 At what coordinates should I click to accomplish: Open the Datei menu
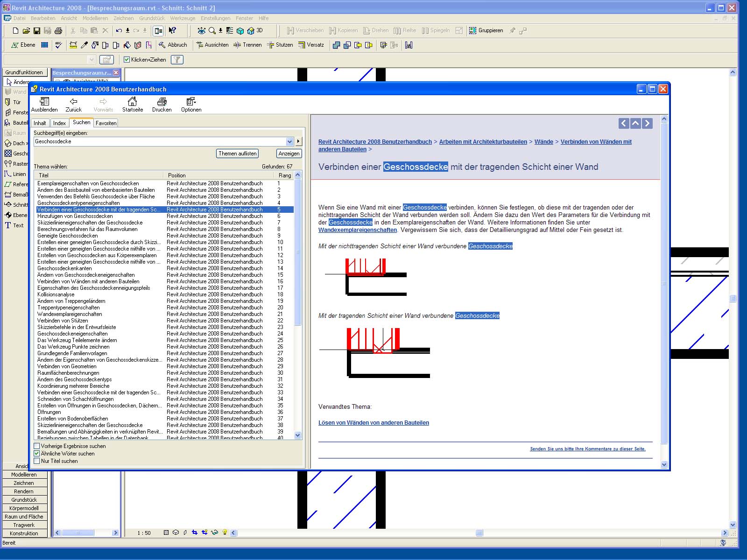pos(20,18)
